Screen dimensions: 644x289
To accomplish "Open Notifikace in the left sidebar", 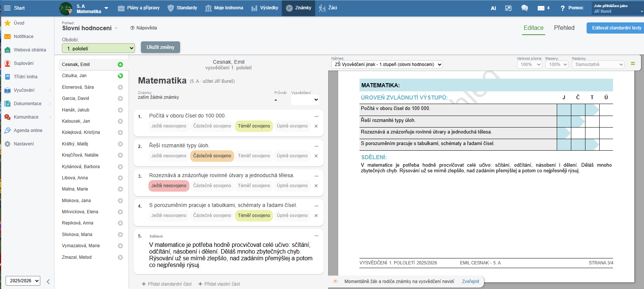I will (x=23, y=37).
